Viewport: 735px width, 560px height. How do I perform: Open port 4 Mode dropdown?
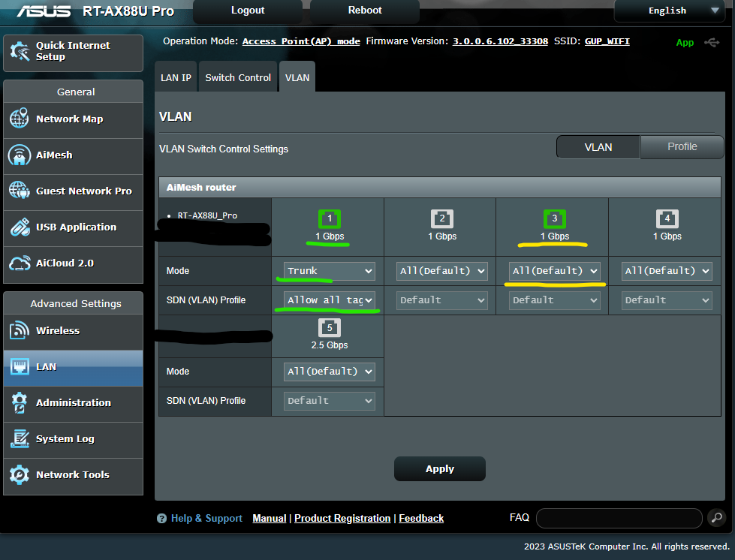coord(667,271)
